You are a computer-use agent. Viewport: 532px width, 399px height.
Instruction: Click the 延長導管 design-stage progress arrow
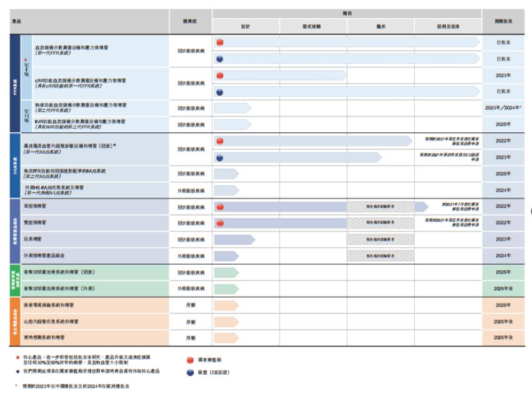234,239
